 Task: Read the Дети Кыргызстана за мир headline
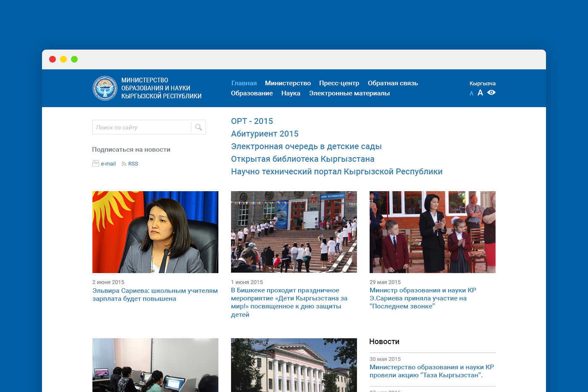[x=289, y=302]
